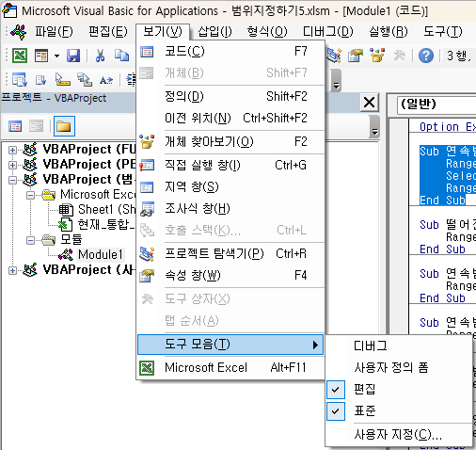Choose 속성 창(W) menu entry
Screen dimensions: 476x450
coord(230,275)
